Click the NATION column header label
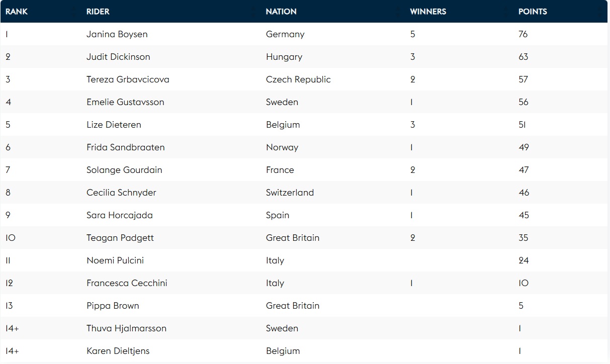 click(281, 12)
